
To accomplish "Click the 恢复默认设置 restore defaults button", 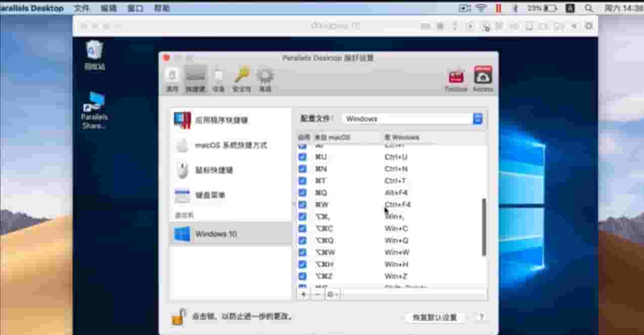I will (435, 317).
